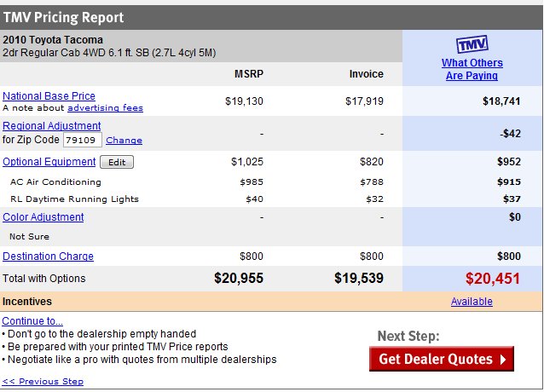This screenshot has width=544, height=392.
Task: Select the $37 running lights TMV price
Action: click(512, 199)
